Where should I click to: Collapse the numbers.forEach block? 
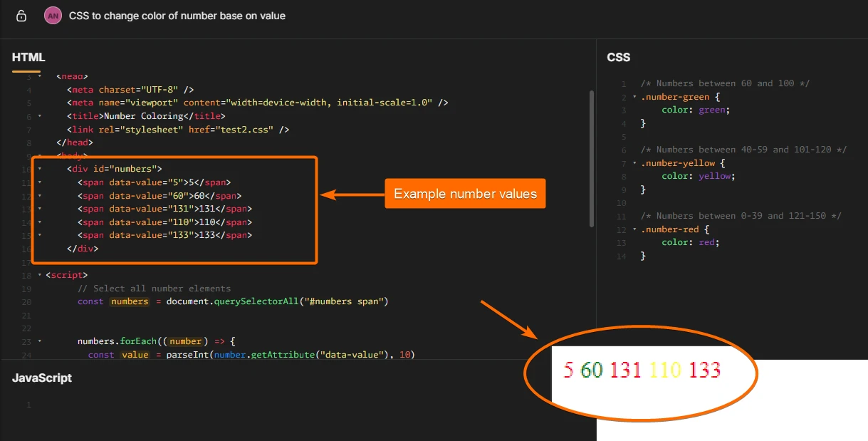click(40, 341)
